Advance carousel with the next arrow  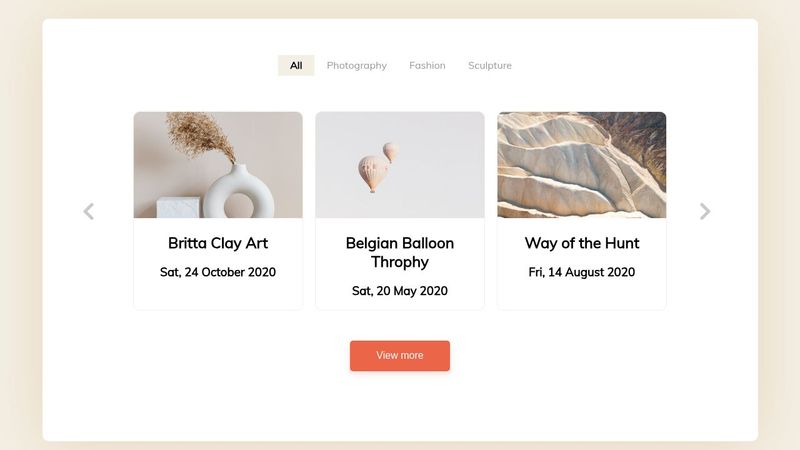pyautogui.click(x=705, y=211)
